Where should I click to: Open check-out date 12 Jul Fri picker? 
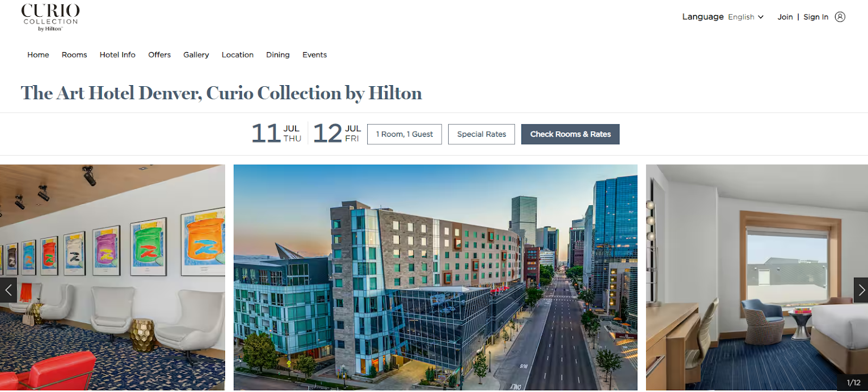[337, 133]
